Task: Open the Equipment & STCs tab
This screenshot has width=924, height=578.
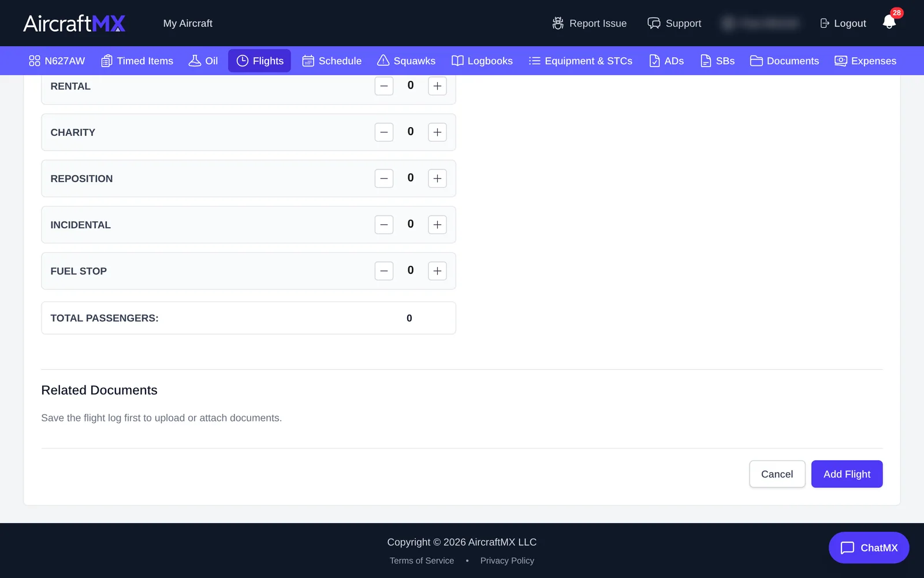Action: click(x=580, y=61)
